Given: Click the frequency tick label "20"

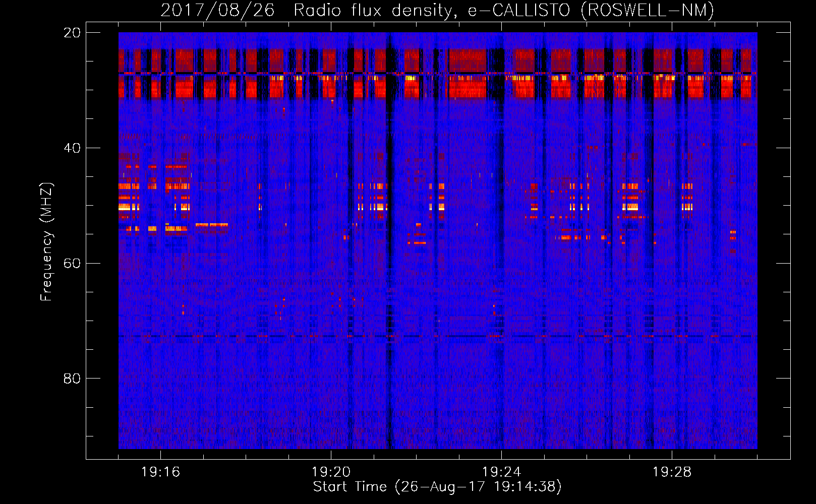Looking at the screenshot, I should [x=72, y=33].
